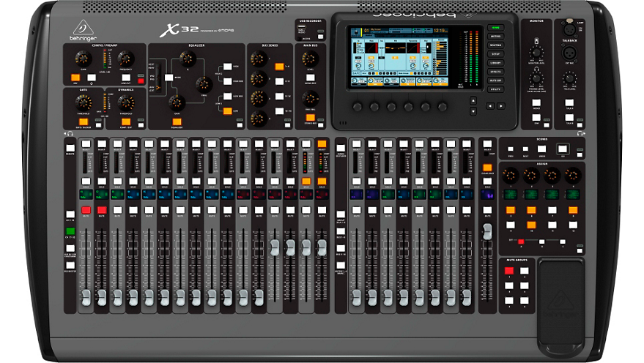The height and width of the screenshot is (363, 644).
Task: Toggle the monitor Mono button
Action: pos(536,103)
